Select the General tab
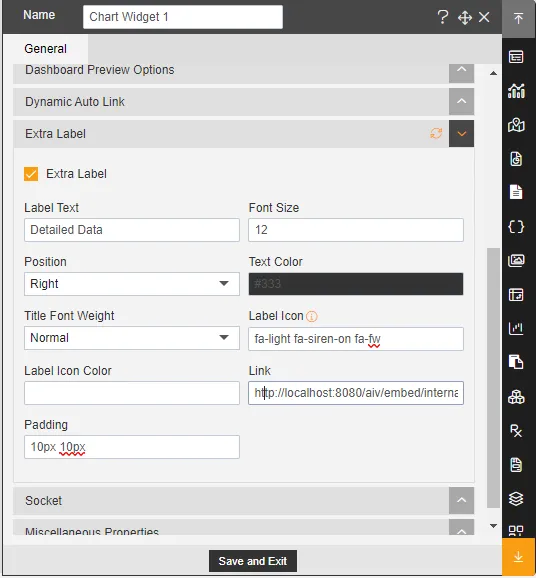The width and height of the screenshot is (536, 578). pos(45,49)
